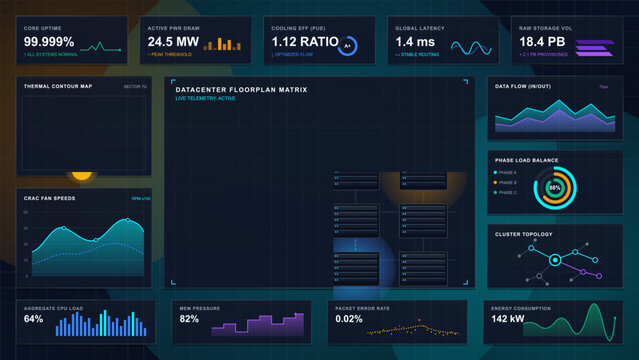Click the Phase A legend entry
Viewport: 639px width, 360px height.
pyautogui.click(x=505, y=172)
